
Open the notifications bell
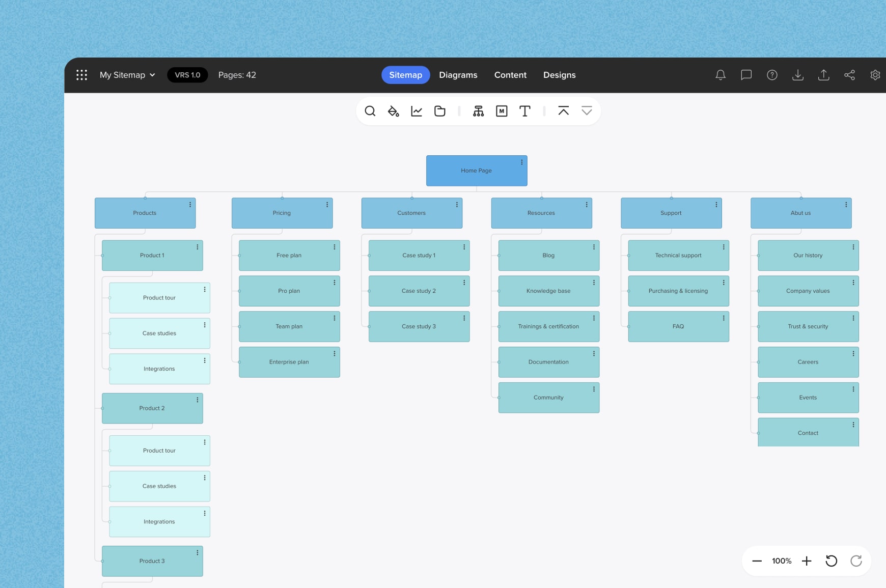tap(721, 75)
